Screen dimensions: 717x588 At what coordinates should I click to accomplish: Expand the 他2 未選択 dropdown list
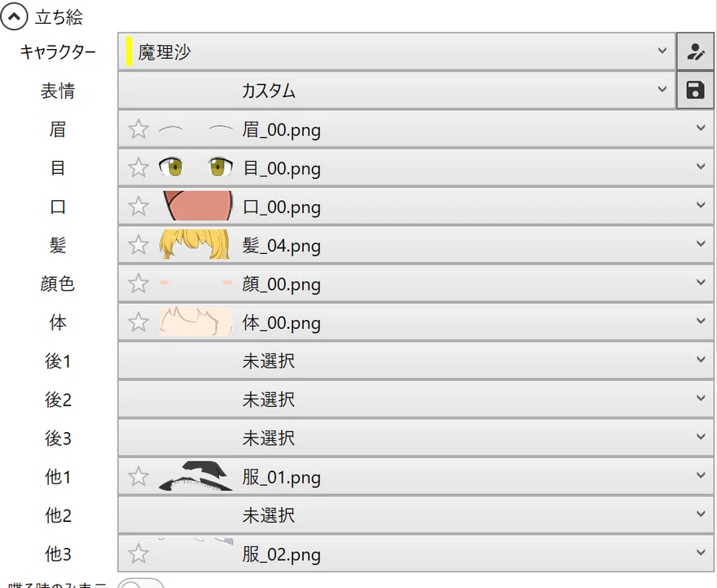[416, 515]
